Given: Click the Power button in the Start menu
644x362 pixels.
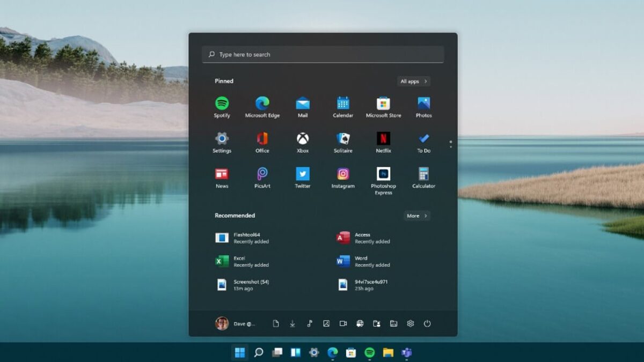Looking at the screenshot, I should coord(428,324).
